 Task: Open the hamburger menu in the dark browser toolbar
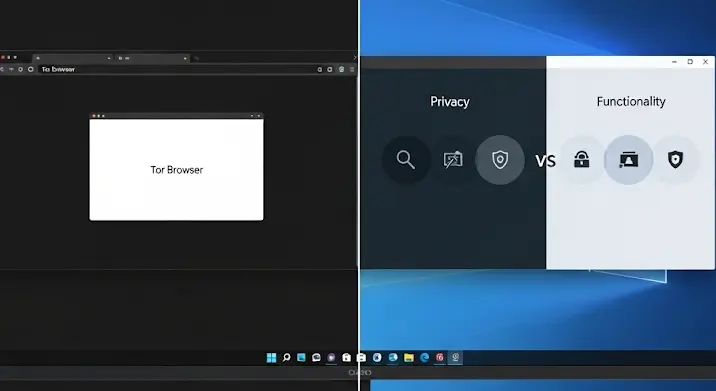pos(352,69)
